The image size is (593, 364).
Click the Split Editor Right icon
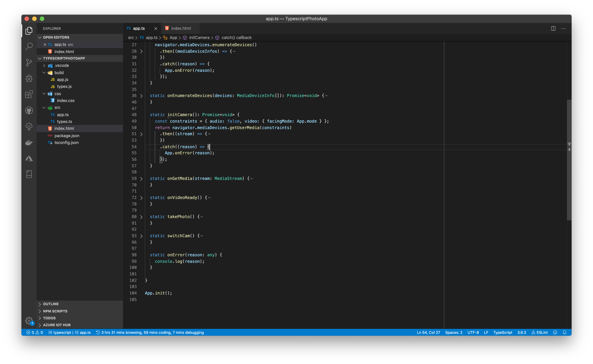click(553, 28)
